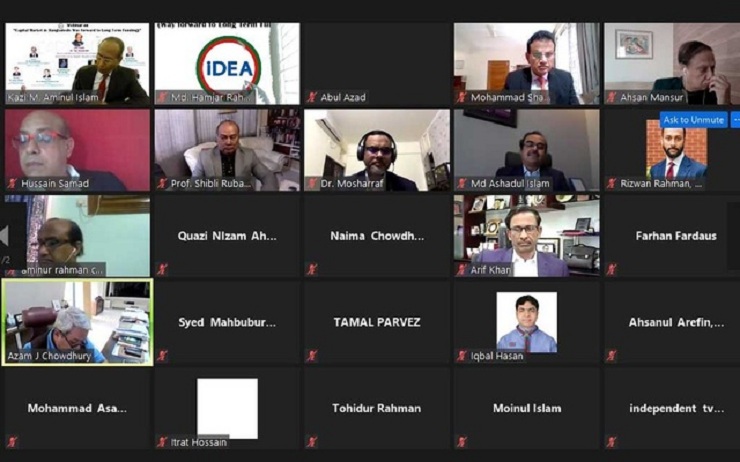Click the Ask to Unmute button
Viewport: 740px width, 462px height.
693,120
